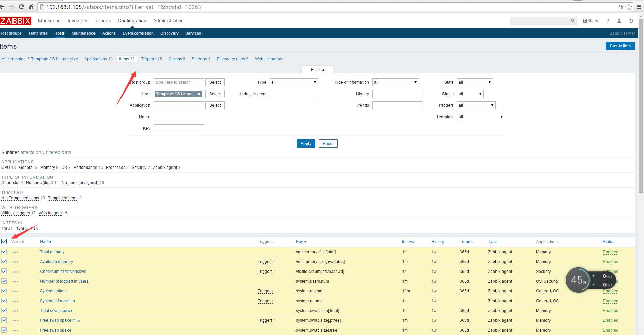Click the Enabled status for Total memory

(611, 252)
